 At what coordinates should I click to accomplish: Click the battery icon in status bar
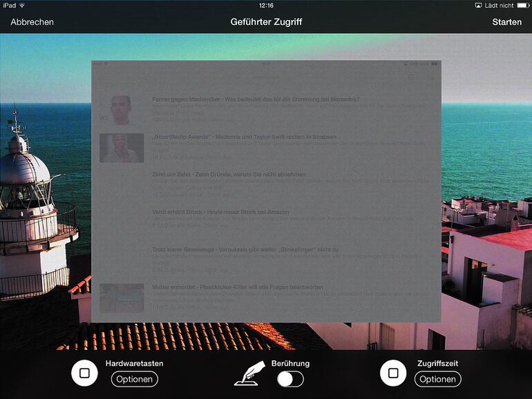point(523,6)
